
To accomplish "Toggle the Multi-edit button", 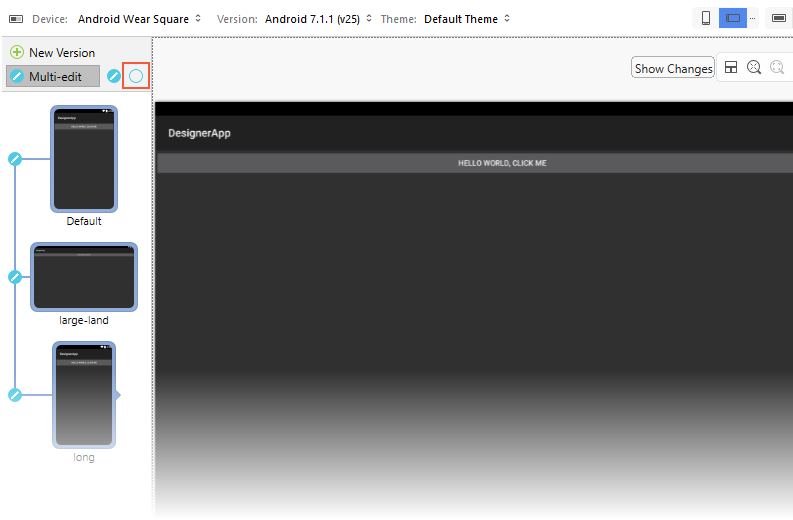I will tap(53, 76).
